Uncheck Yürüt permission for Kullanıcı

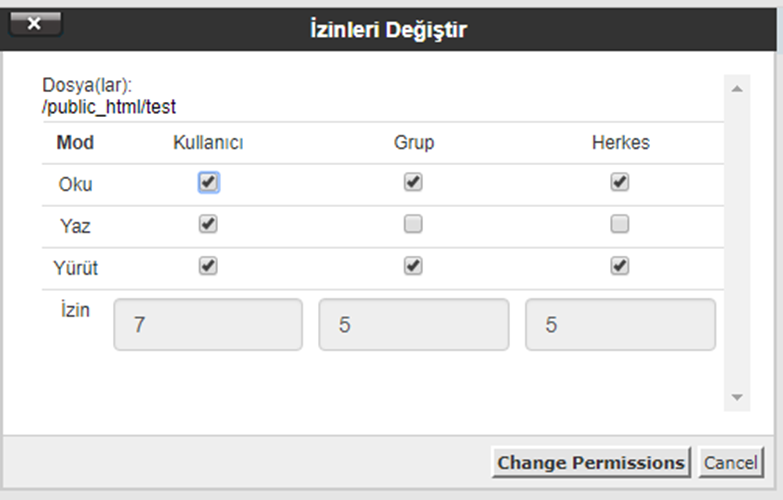[x=208, y=267]
